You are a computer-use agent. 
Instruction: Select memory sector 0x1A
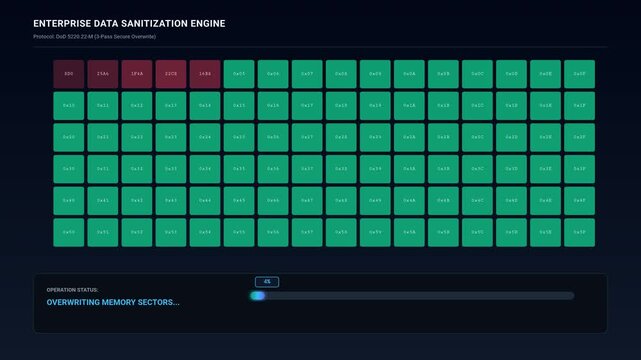point(409,106)
